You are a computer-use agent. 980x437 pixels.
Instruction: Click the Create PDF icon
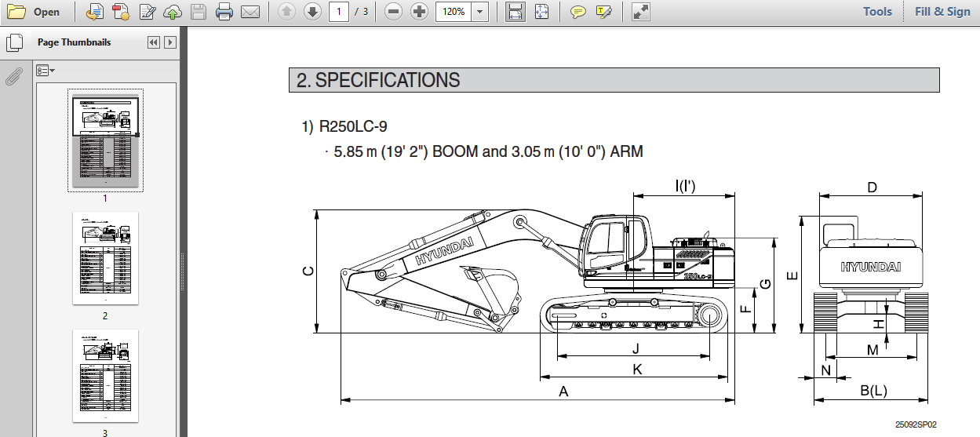[121, 12]
